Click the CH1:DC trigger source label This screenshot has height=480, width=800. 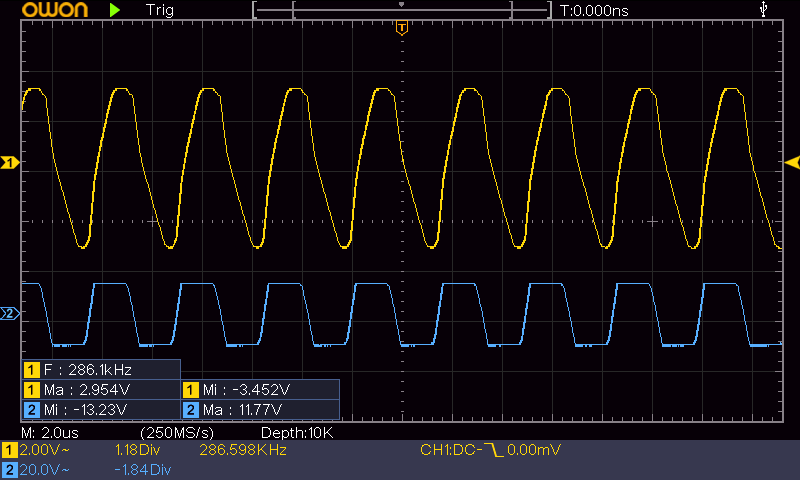click(451, 450)
